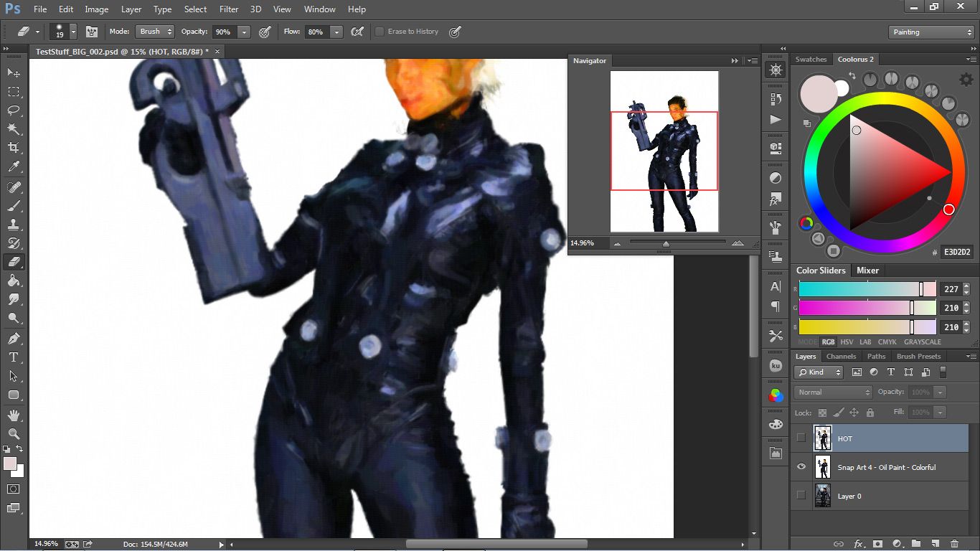
Task: Select the Lasso tool
Action: (x=14, y=110)
